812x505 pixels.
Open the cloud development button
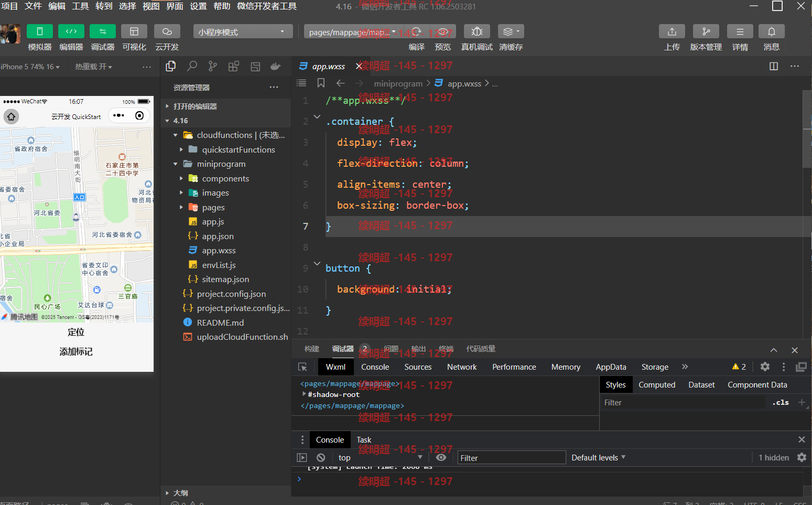click(x=167, y=31)
